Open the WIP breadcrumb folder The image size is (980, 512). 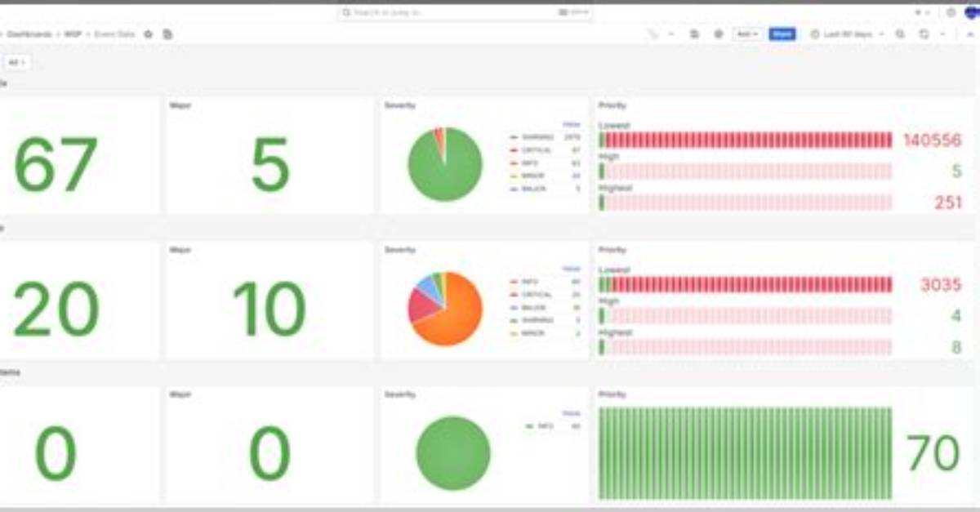[x=71, y=34]
